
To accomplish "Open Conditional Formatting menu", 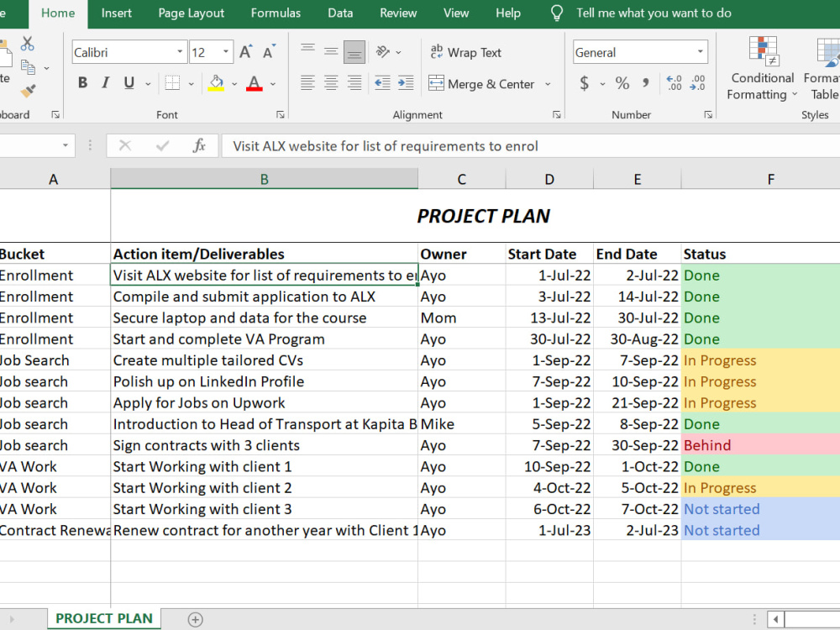I will coord(763,69).
